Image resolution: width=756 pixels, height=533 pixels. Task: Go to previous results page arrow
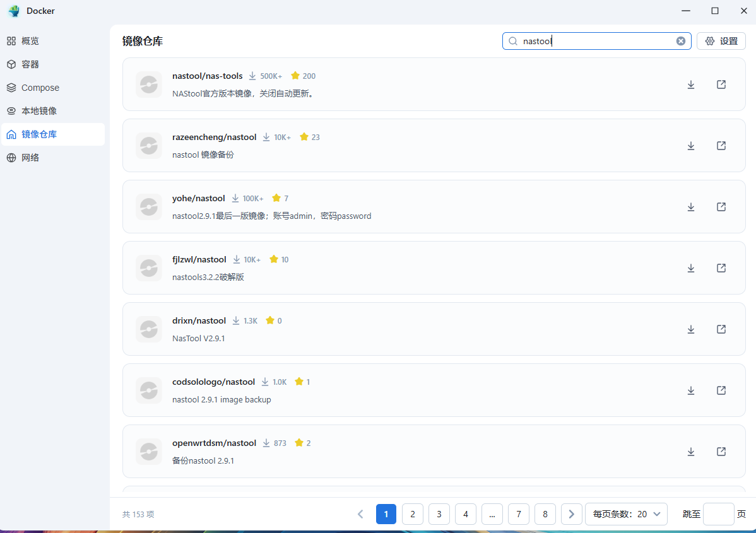pos(360,514)
